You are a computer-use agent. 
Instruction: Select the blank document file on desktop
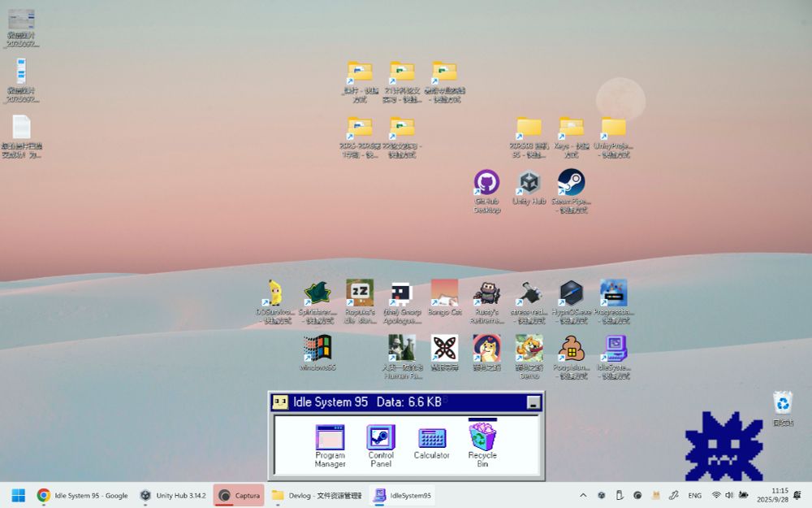click(21, 137)
